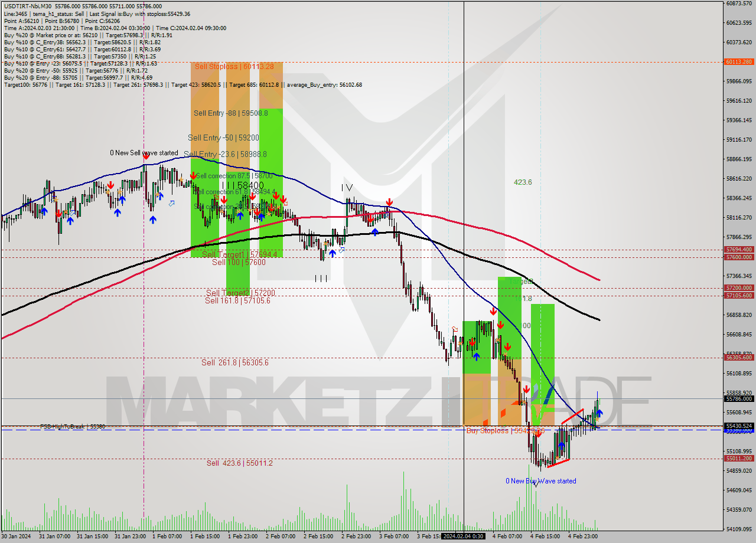Click the 'Sell 261.8 | 56305.6' label

235,362
